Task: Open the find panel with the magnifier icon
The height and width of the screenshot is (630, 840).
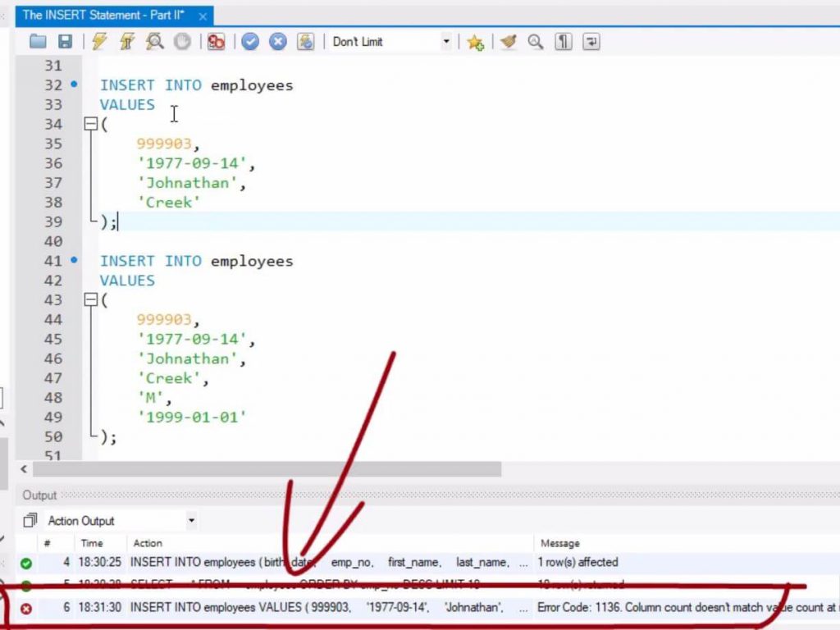Action: click(536, 41)
